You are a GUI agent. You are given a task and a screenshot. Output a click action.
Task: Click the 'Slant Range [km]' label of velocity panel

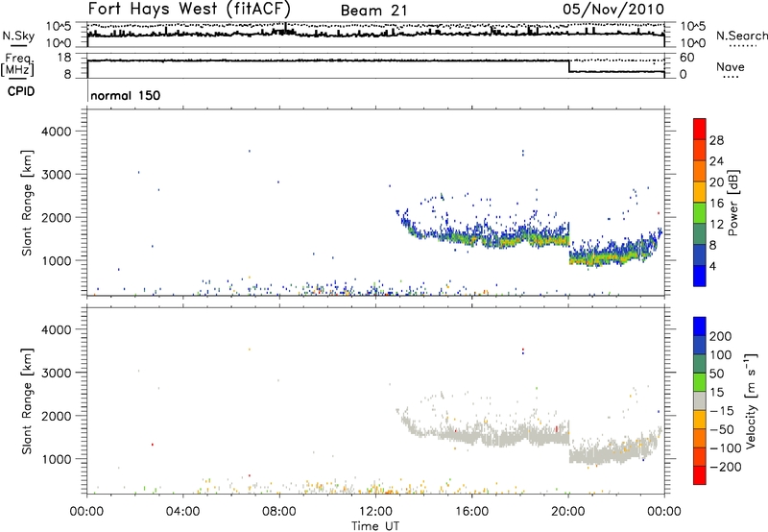(27, 401)
